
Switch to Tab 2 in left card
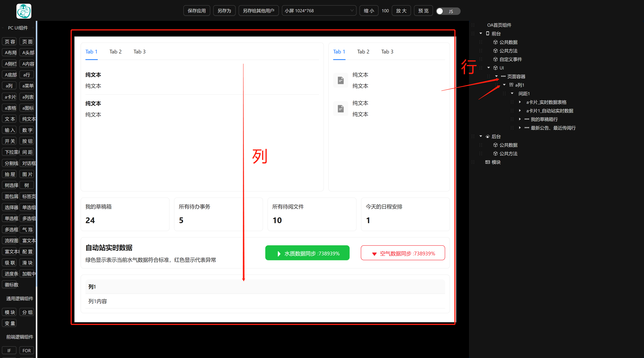[115, 52]
